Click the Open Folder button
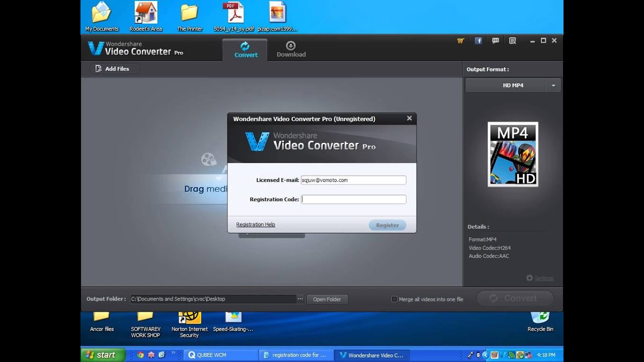The image size is (644, 362). coord(327,299)
